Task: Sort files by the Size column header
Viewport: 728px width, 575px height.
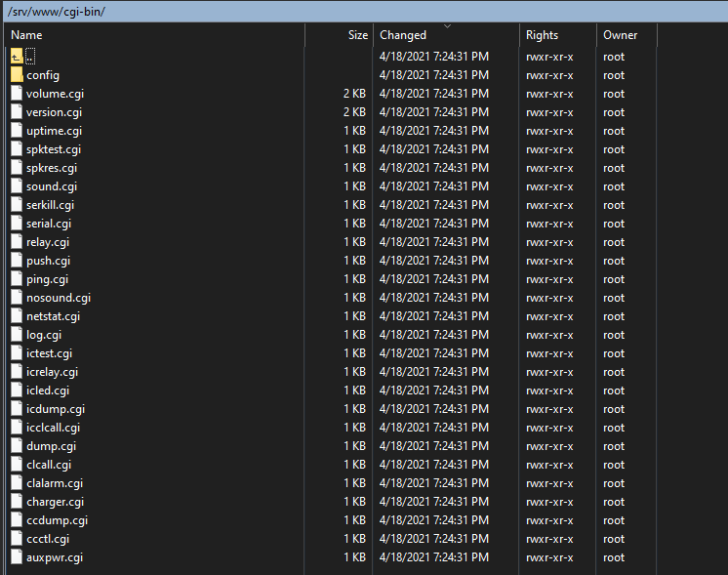Action: point(339,35)
